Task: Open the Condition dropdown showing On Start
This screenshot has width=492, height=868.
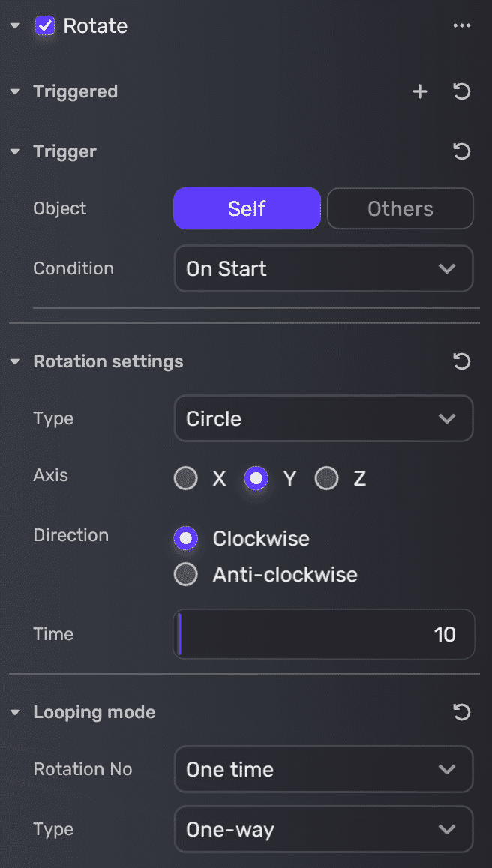Action: pos(323,268)
